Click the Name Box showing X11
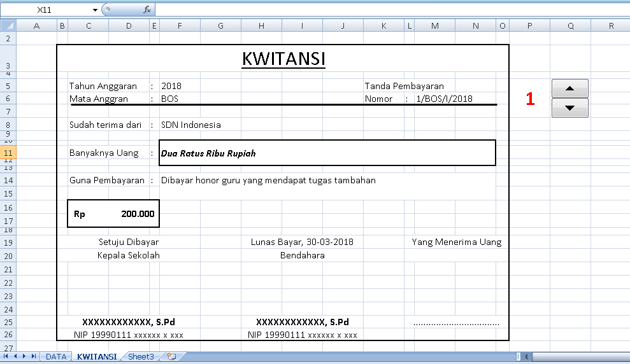This screenshot has width=630, height=364. pyautogui.click(x=46, y=10)
